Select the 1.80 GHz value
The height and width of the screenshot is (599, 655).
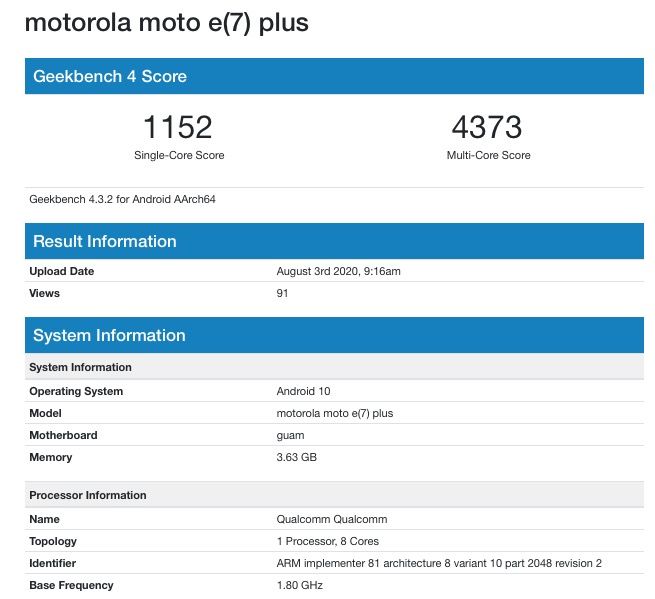300,585
